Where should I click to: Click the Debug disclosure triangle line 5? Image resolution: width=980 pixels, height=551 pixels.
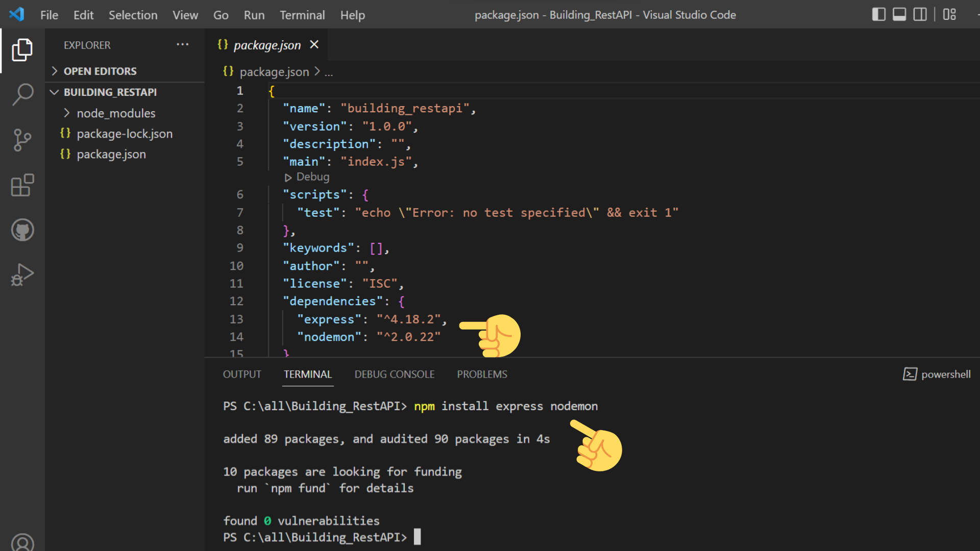(287, 177)
